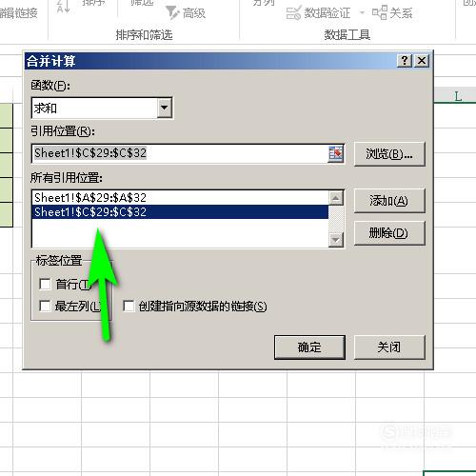Open the function dropdown showing 求和
The image size is (476, 476).
(x=165, y=108)
